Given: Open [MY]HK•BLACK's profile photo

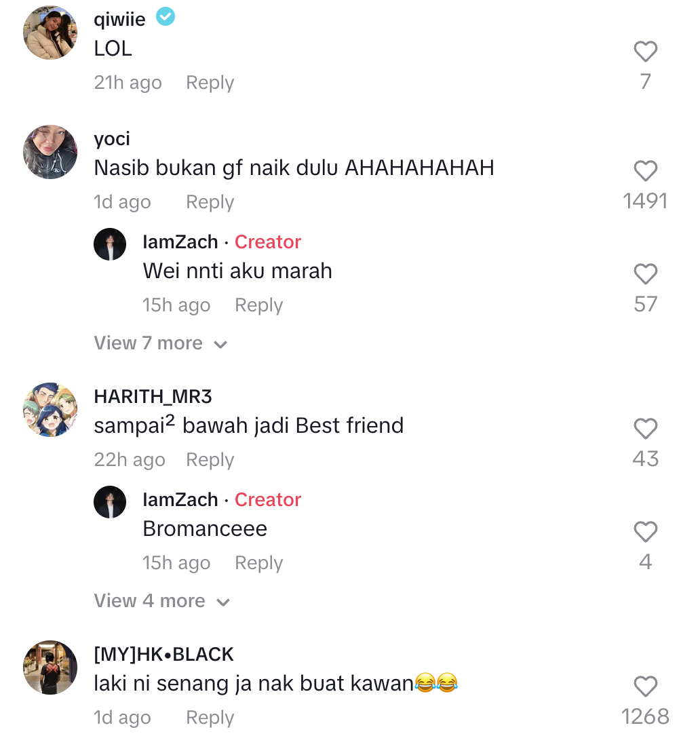Looking at the screenshot, I should [x=50, y=668].
